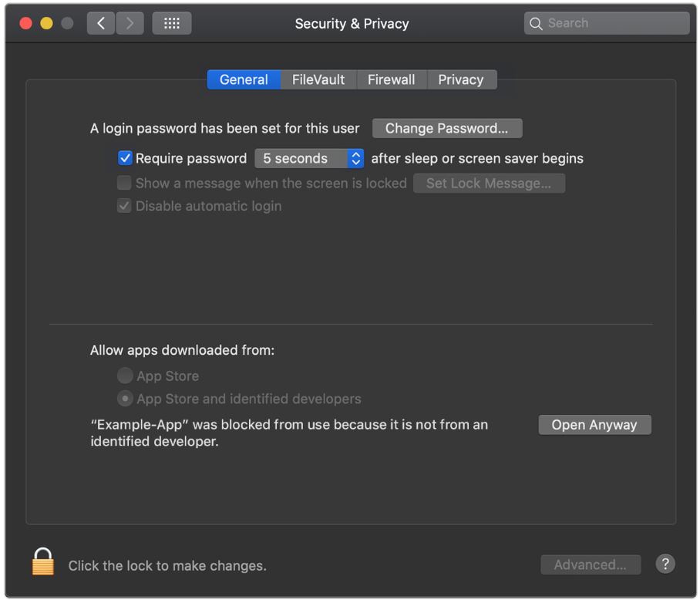Close window with the red button
Screen dimensions: 700x600
(x=26, y=23)
